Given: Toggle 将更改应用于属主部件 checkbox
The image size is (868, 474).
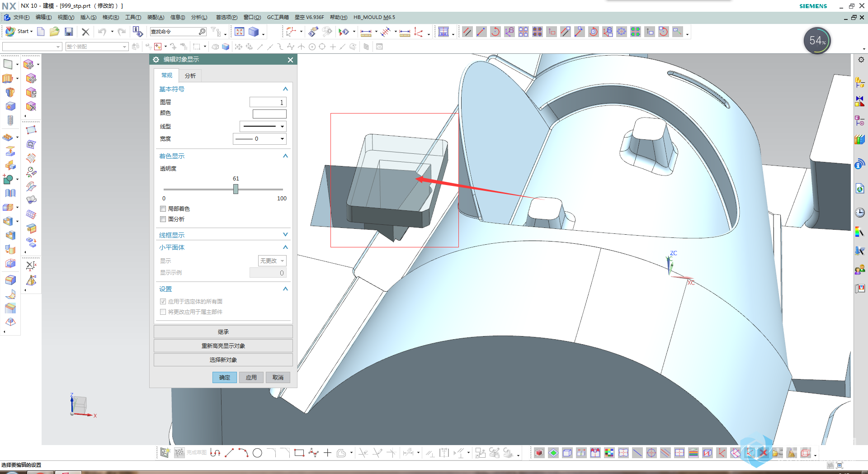Looking at the screenshot, I should point(163,312).
